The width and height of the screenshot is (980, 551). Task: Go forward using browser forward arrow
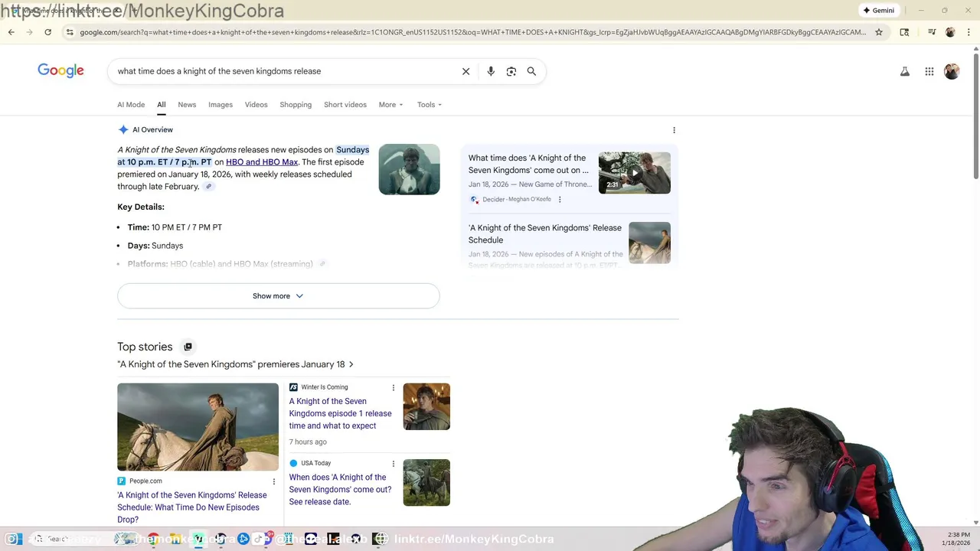tap(29, 32)
